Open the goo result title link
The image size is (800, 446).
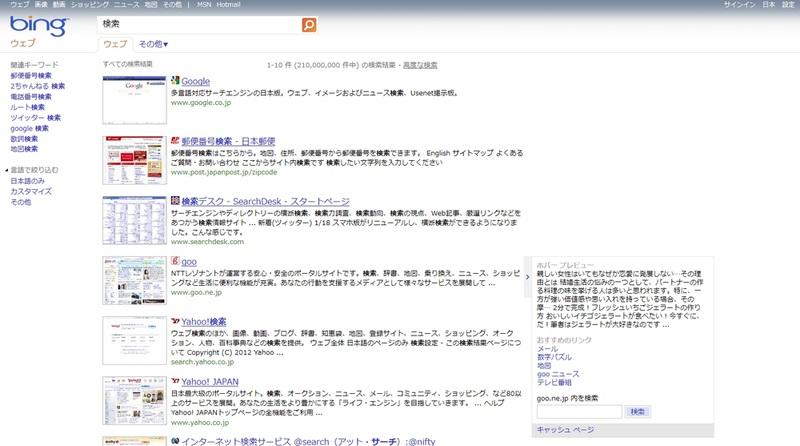(x=189, y=262)
